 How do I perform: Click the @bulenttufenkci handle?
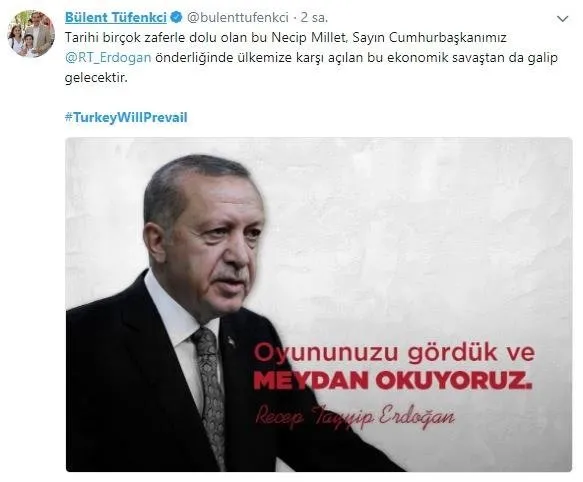(238, 17)
